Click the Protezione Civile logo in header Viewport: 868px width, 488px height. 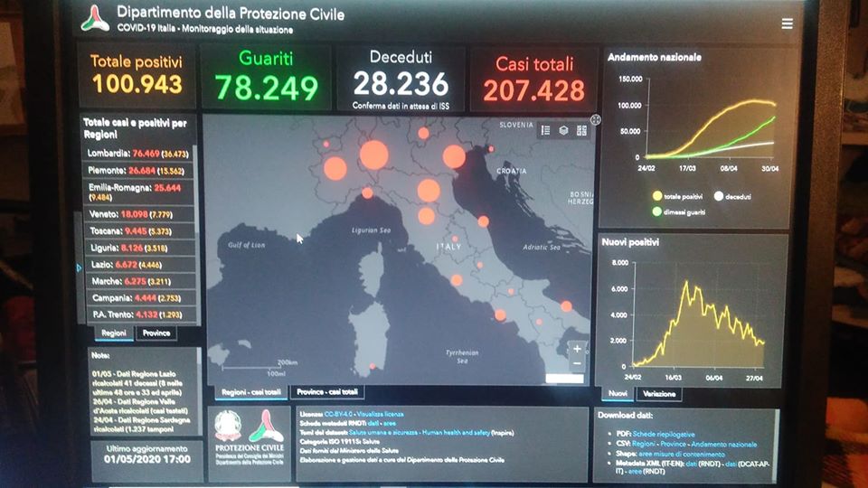[95, 19]
